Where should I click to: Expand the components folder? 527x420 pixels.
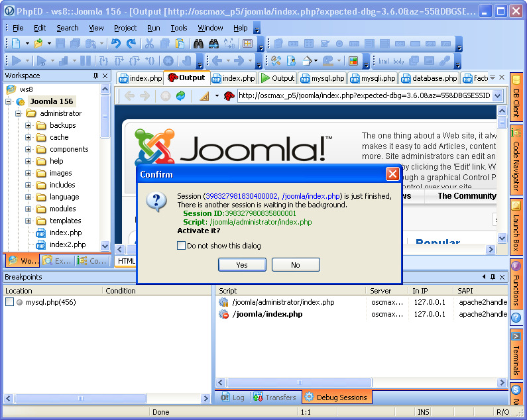(29, 150)
